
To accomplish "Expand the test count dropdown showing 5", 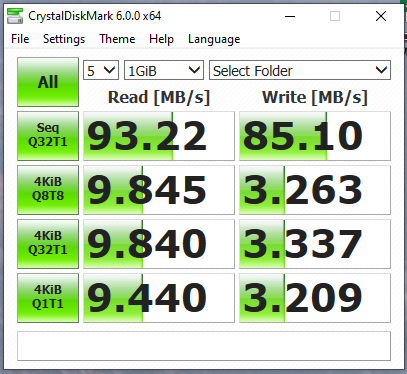I will pyautogui.click(x=101, y=70).
